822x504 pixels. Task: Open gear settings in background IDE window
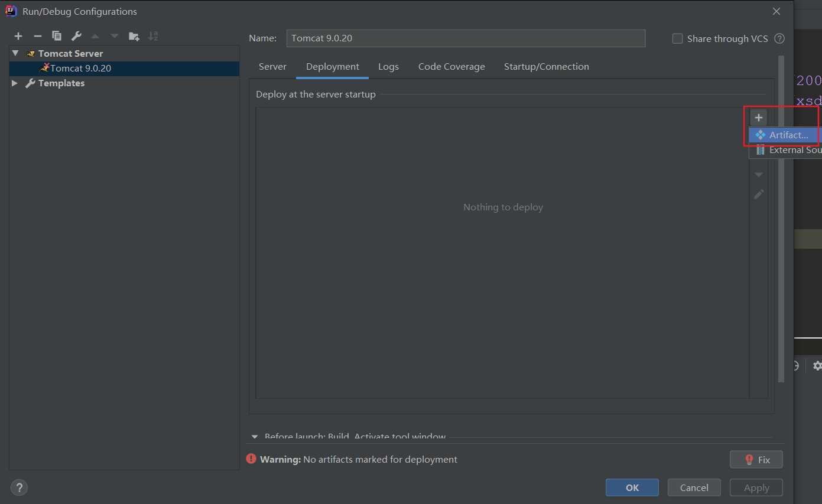click(817, 366)
